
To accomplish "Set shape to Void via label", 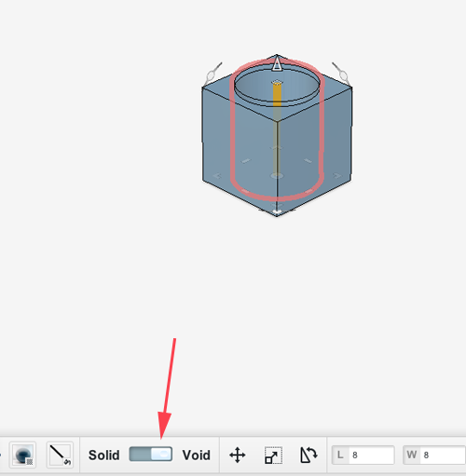I will (197, 456).
